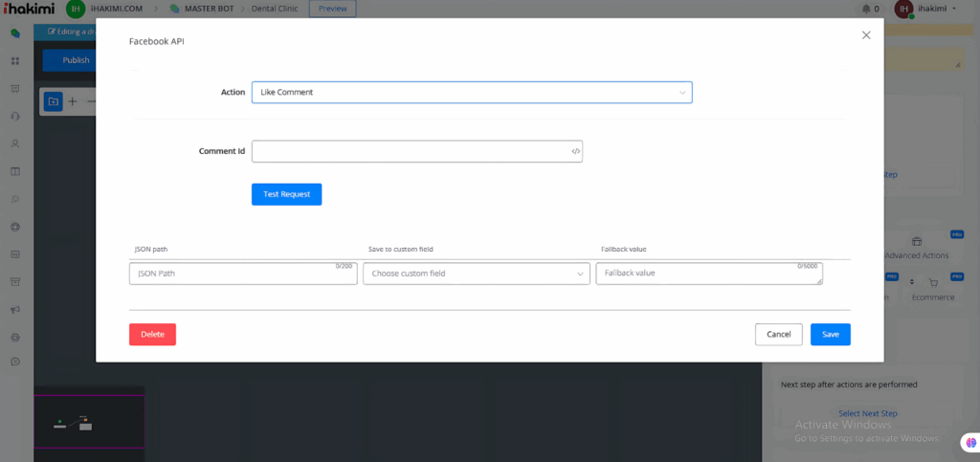Click the red Delete button

[152, 335]
